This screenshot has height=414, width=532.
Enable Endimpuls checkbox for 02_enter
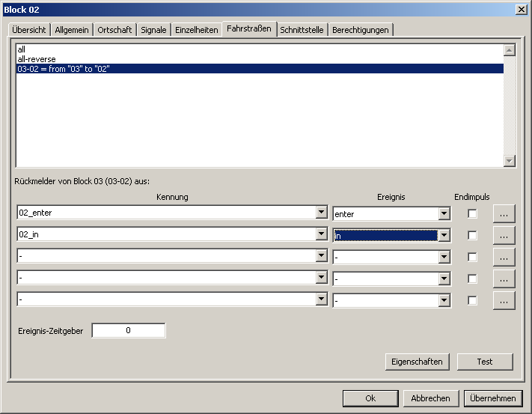click(x=472, y=214)
